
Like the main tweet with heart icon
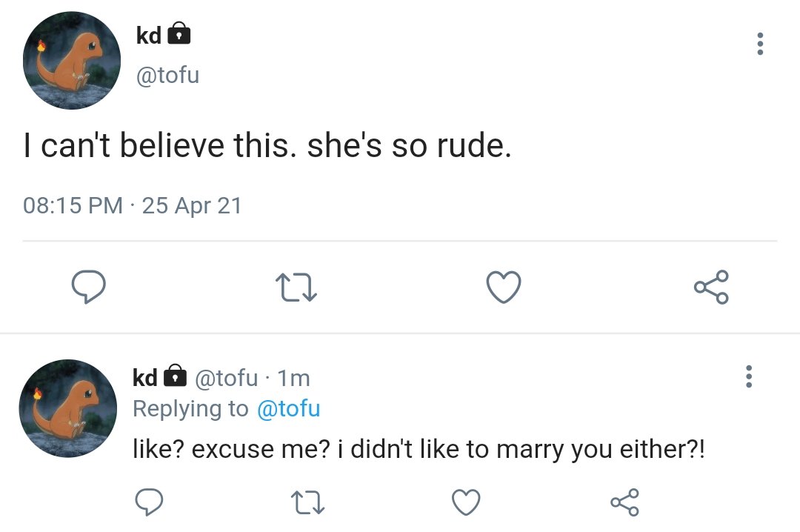(504, 287)
